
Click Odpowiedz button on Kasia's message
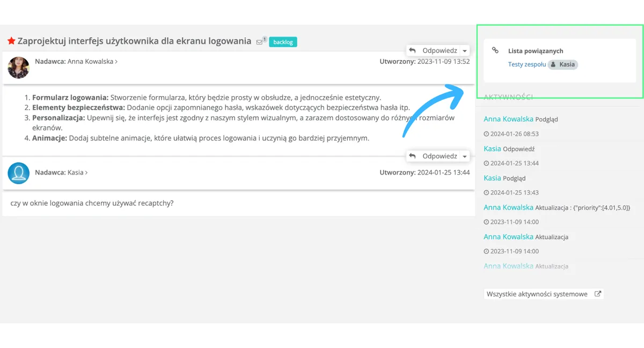(434, 156)
